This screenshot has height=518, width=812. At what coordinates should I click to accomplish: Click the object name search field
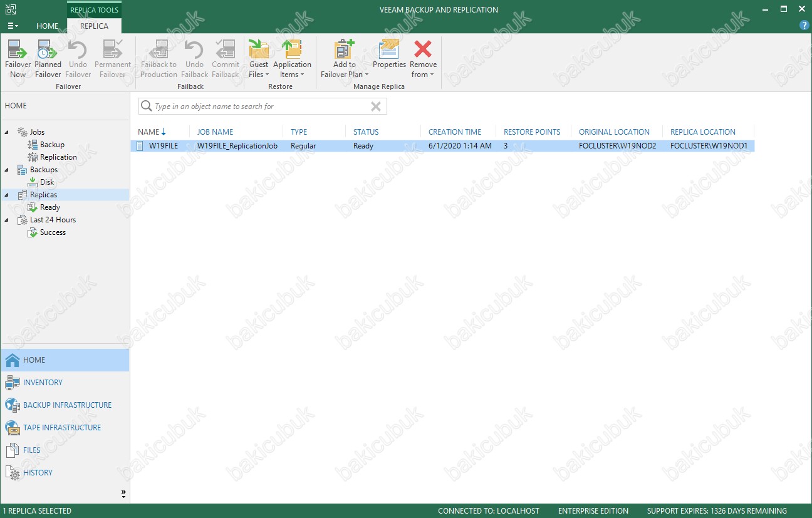tap(257, 106)
